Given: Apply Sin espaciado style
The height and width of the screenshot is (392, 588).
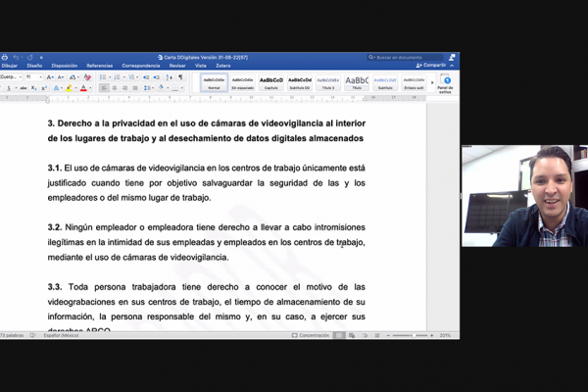Looking at the screenshot, I should [x=243, y=83].
